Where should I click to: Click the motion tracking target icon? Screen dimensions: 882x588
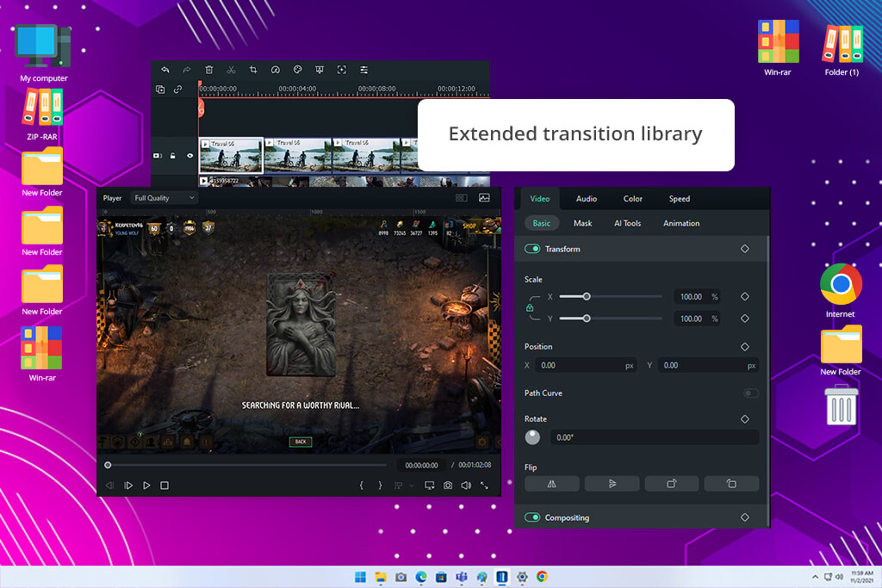[341, 70]
